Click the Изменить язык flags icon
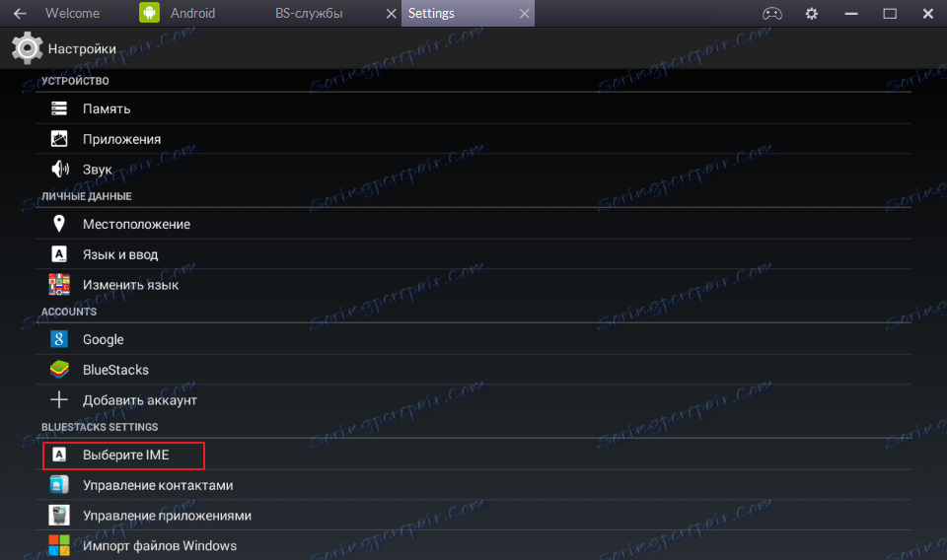 (x=59, y=284)
